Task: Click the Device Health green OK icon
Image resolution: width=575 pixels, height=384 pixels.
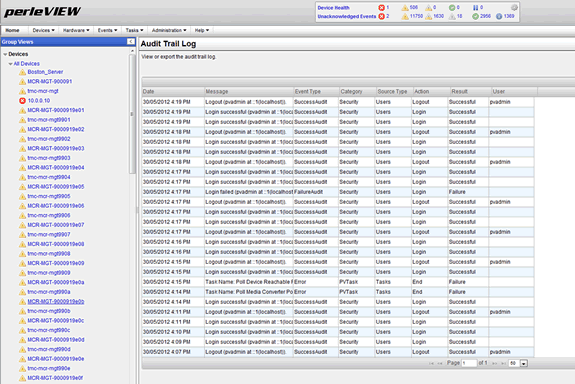Action: coord(452,7)
